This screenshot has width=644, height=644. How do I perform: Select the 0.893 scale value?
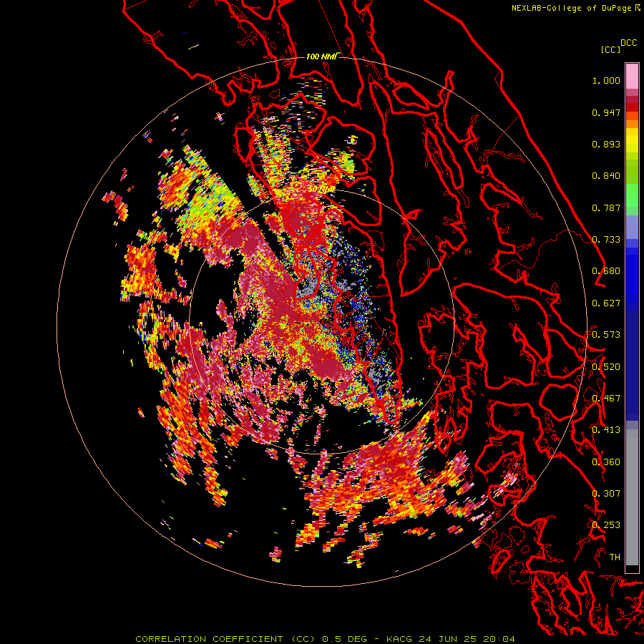606,144
